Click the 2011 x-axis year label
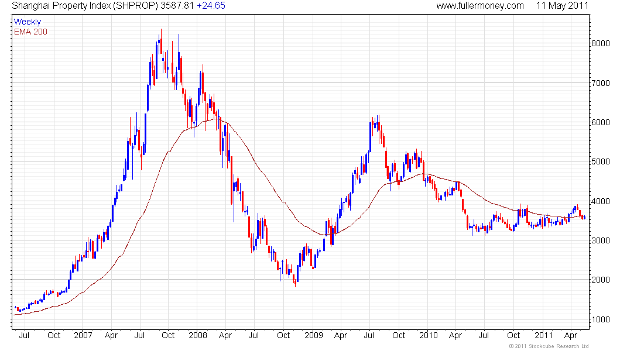Screen dimensions: 644x351 click(x=543, y=335)
